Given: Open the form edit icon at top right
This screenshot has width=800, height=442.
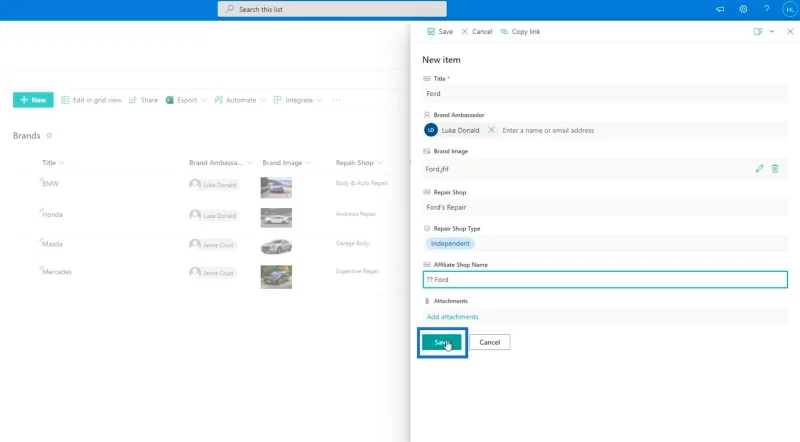Looking at the screenshot, I should (758, 32).
